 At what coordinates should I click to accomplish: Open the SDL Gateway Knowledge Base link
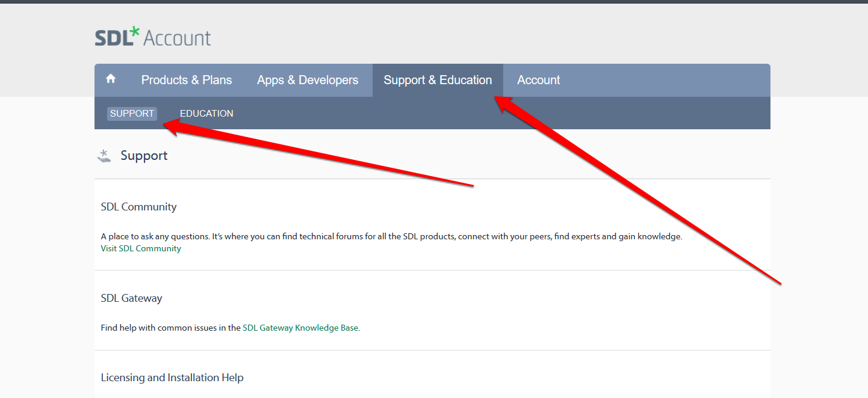point(300,328)
